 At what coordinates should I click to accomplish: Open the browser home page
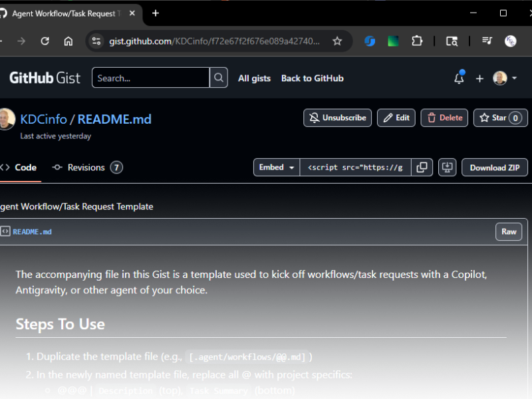click(x=68, y=40)
